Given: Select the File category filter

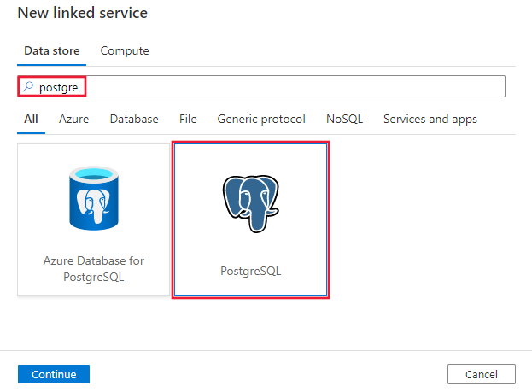Looking at the screenshot, I should (188, 119).
